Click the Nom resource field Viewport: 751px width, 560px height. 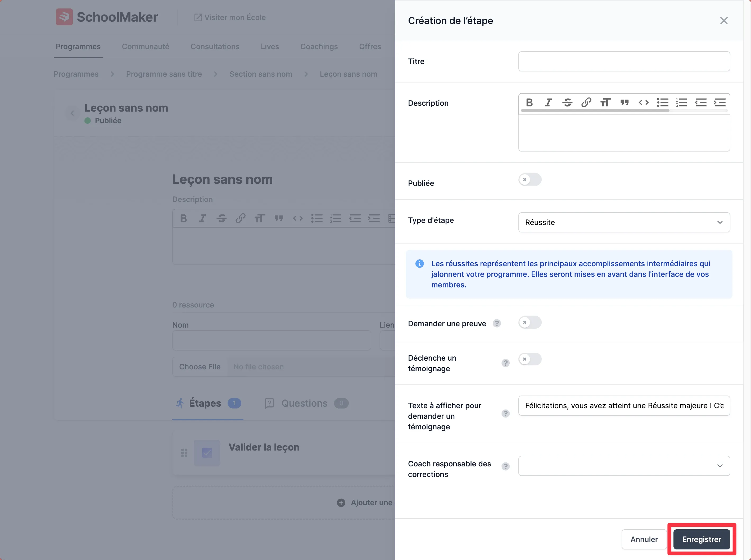[x=271, y=340]
